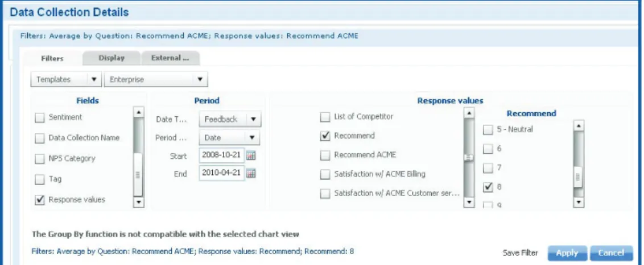Check the Recommend ACME response value
This screenshot has height=265, width=644.
click(325, 156)
